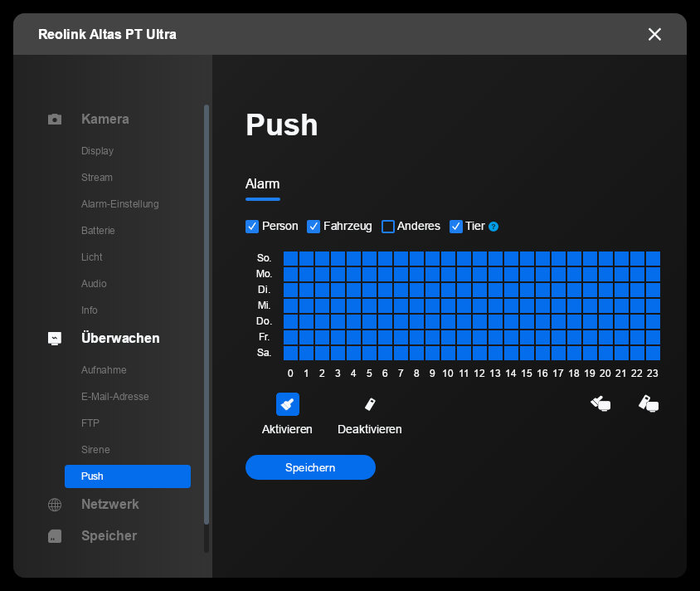The width and height of the screenshot is (700, 591).
Task: Click the clear-all eraser icon with stack
Action: coord(649,403)
